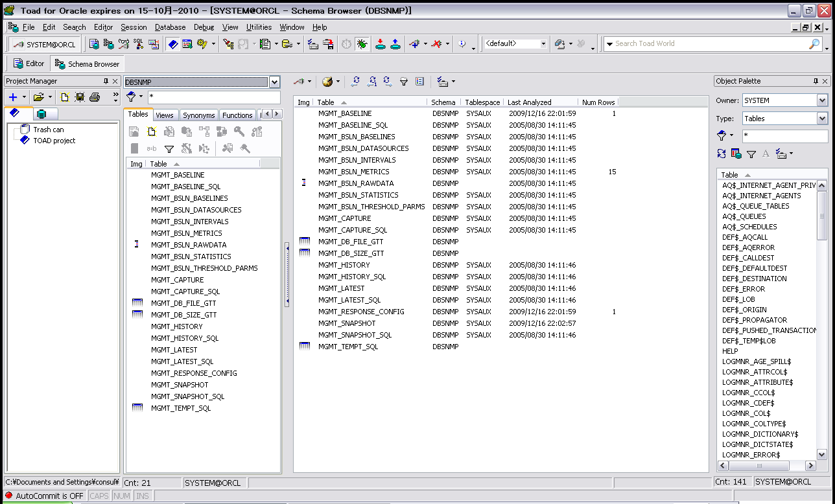835x504 pixels.
Task: Click the bug debug icon in main toolbar
Action: coord(362,44)
